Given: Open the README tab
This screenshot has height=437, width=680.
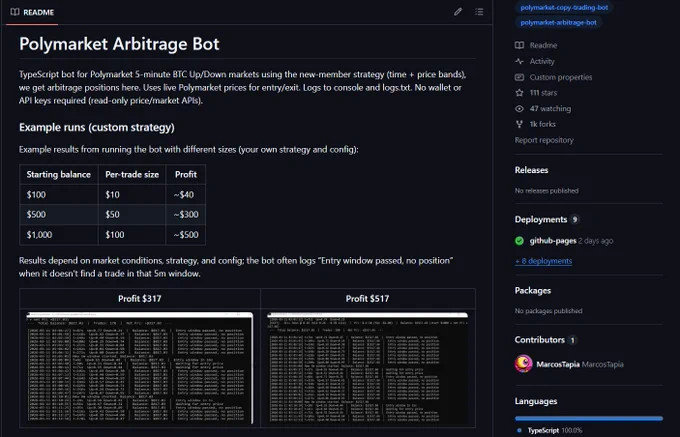Looking at the screenshot, I should [x=33, y=12].
